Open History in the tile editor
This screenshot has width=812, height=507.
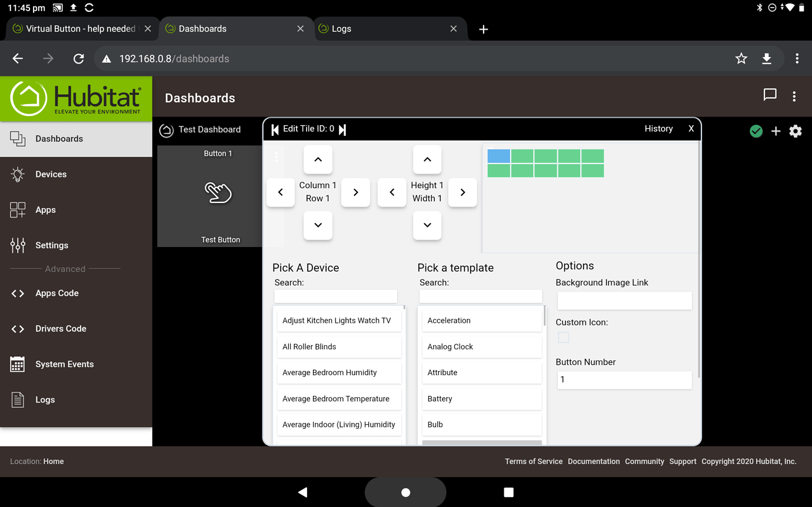[658, 129]
